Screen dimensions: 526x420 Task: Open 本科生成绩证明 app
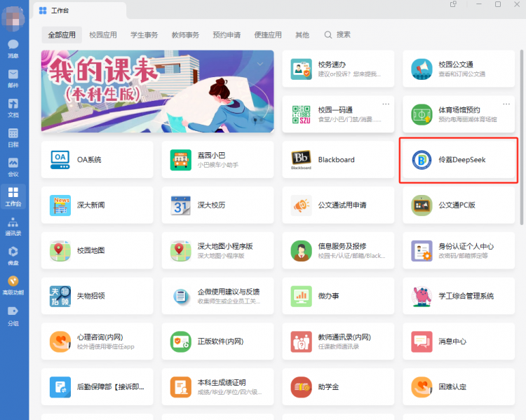coord(217,387)
